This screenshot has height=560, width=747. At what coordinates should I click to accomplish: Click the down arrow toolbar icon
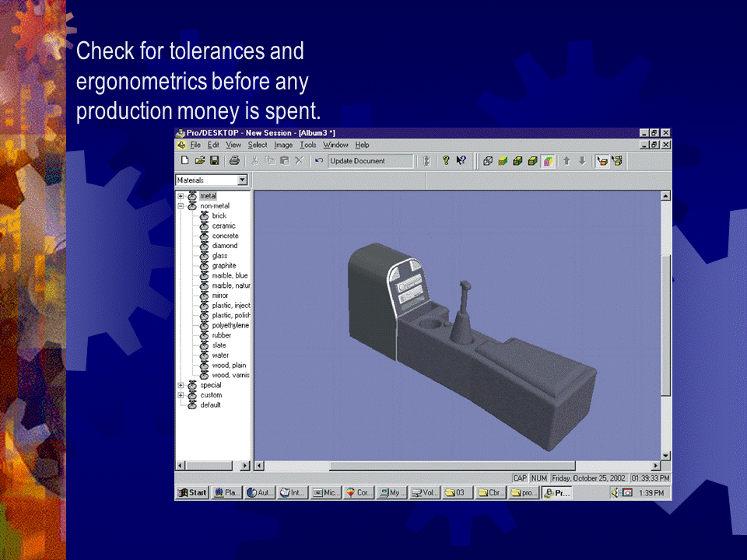coord(582,161)
